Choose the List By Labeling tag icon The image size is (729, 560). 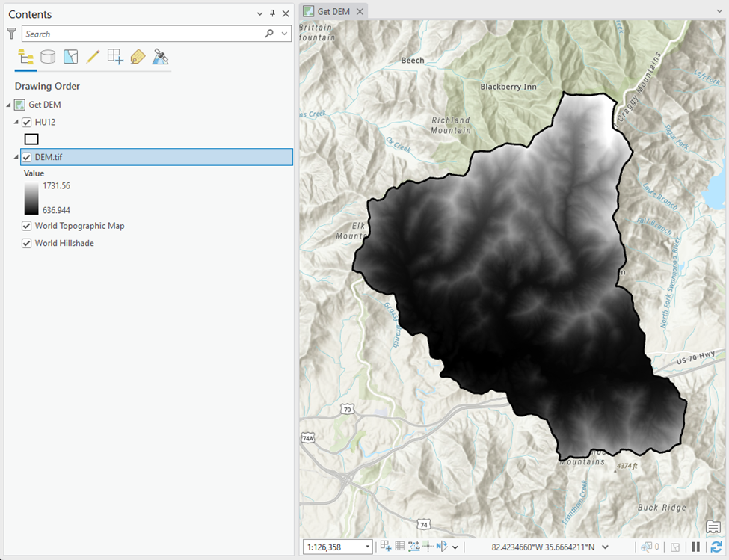138,57
